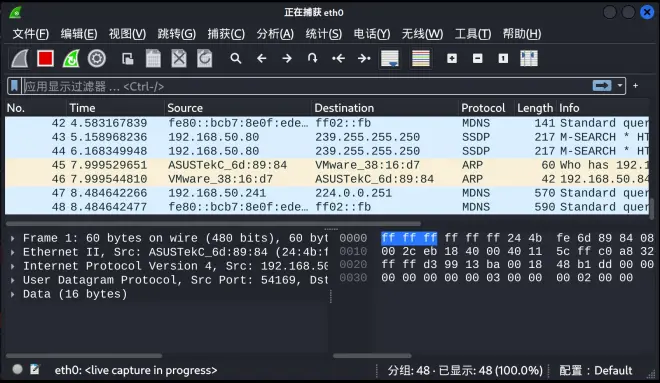
Task: Reload the capture file icon
Action: coord(205,59)
